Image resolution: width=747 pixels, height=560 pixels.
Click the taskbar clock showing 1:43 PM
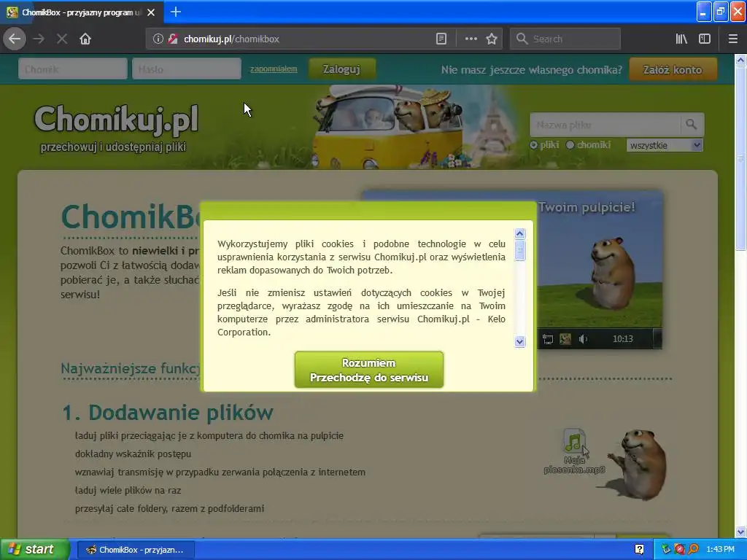point(720,550)
